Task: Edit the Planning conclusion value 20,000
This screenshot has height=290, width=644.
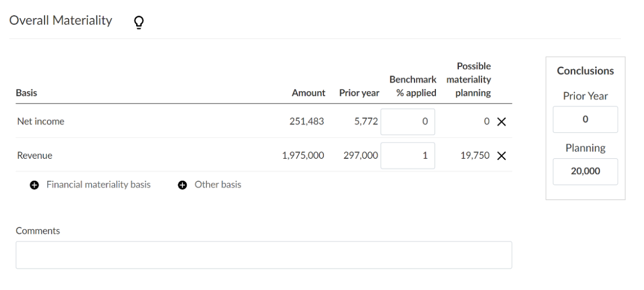Action: (585, 172)
